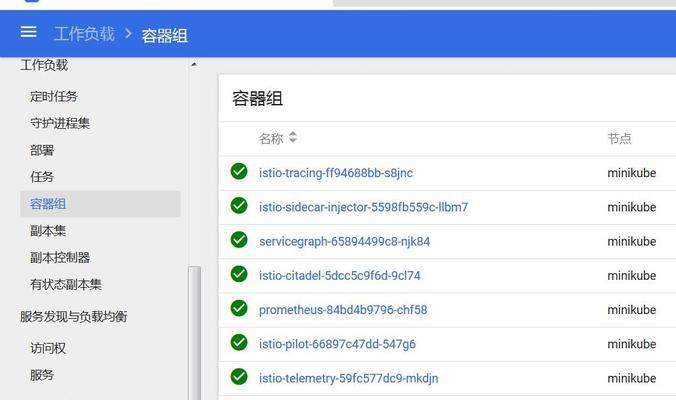Click minikube node in istio-citadel row
Screen dimensions: 676x400
point(632,275)
